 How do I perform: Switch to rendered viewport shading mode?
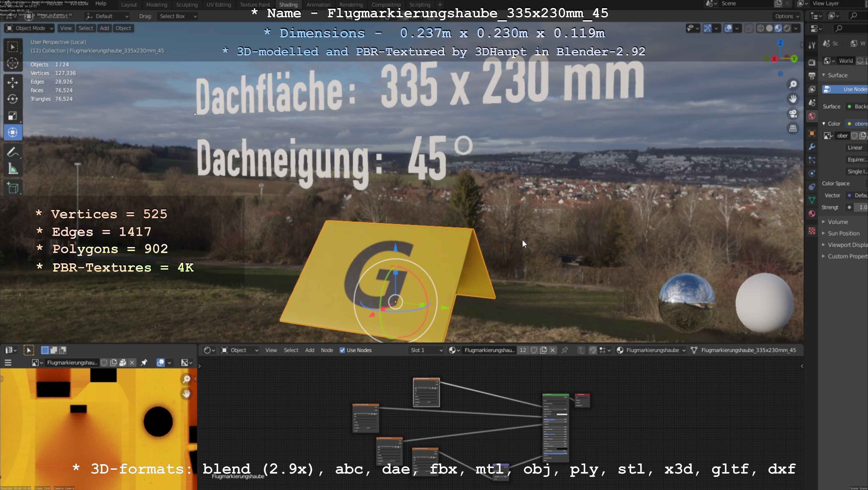[787, 28]
